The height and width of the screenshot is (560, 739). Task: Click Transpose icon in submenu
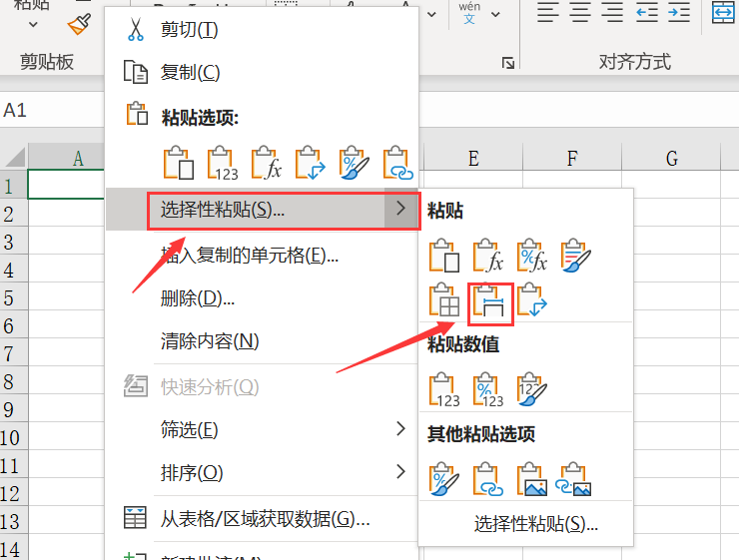(532, 299)
